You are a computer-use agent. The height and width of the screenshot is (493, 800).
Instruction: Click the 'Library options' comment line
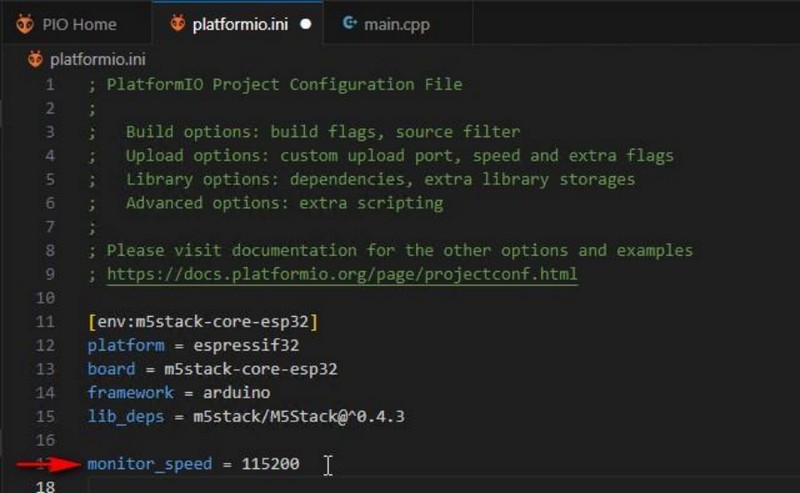(380, 179)
